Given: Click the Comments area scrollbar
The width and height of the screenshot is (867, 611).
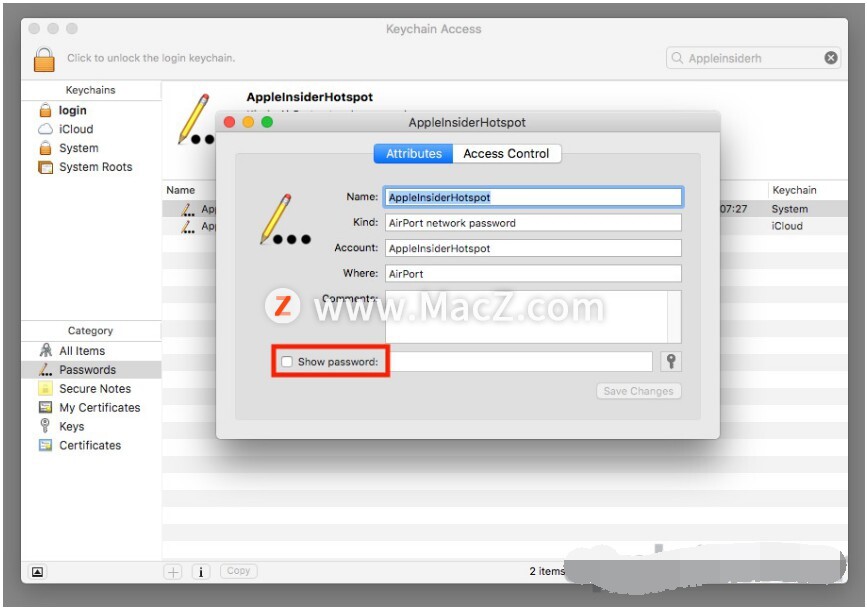Looking at the screenshot, I should [x=675, y=317].
